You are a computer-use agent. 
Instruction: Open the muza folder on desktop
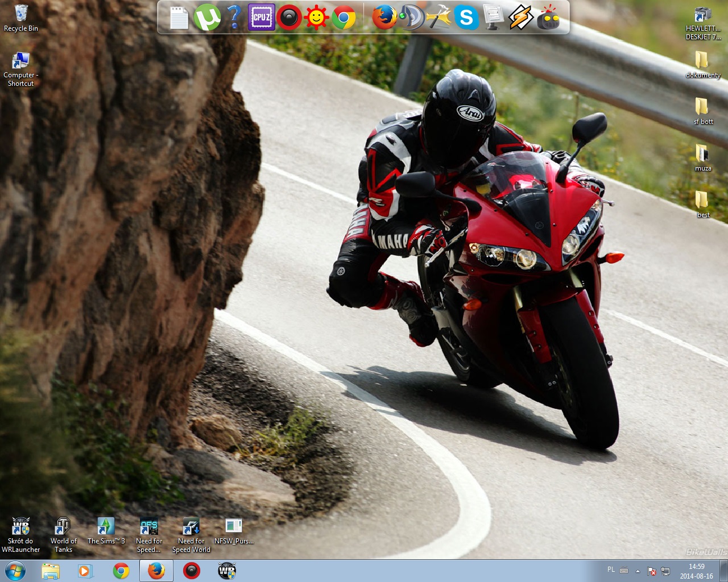pos(703,157)
